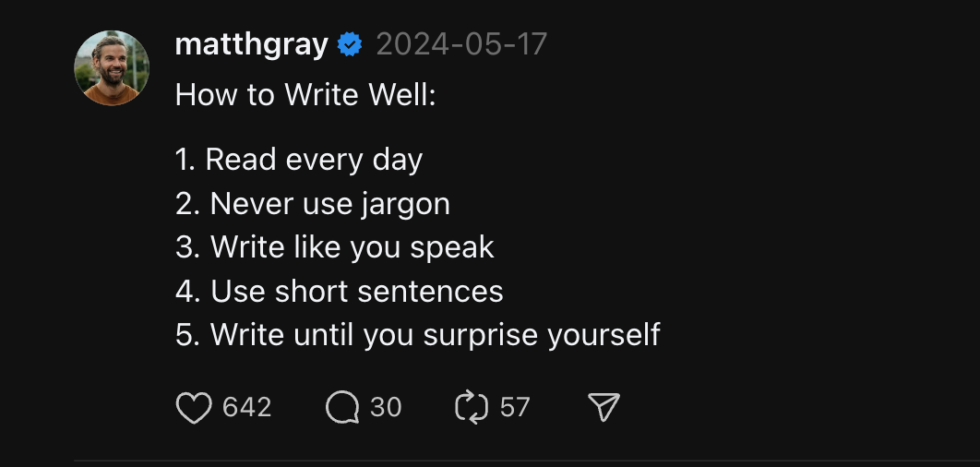View the 57 reposts count

click(515, 408)
